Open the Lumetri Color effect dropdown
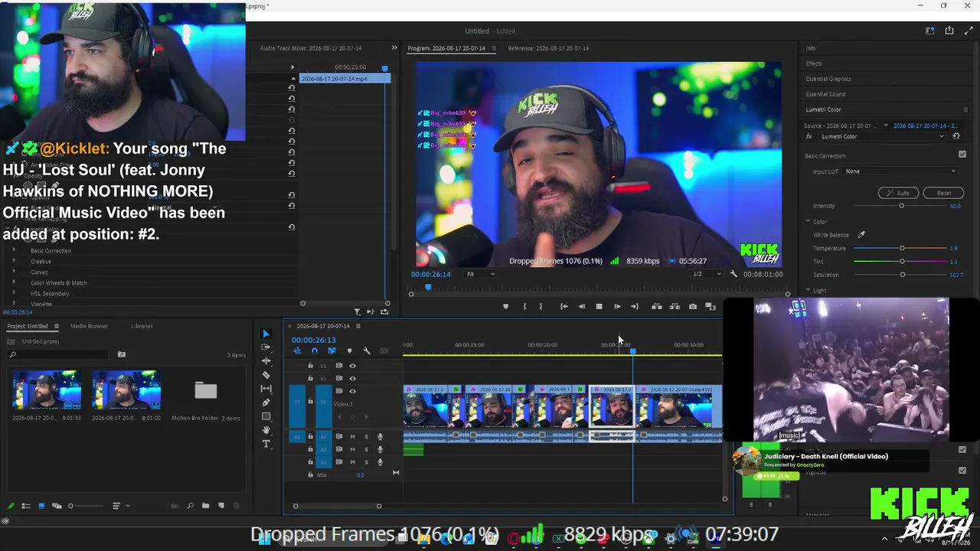Screen dimensions: 980x551 (x=883, y=136)
